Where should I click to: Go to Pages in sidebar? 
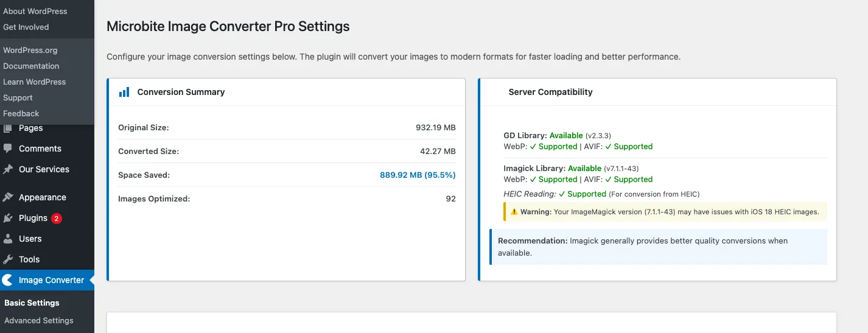(31, 128)
